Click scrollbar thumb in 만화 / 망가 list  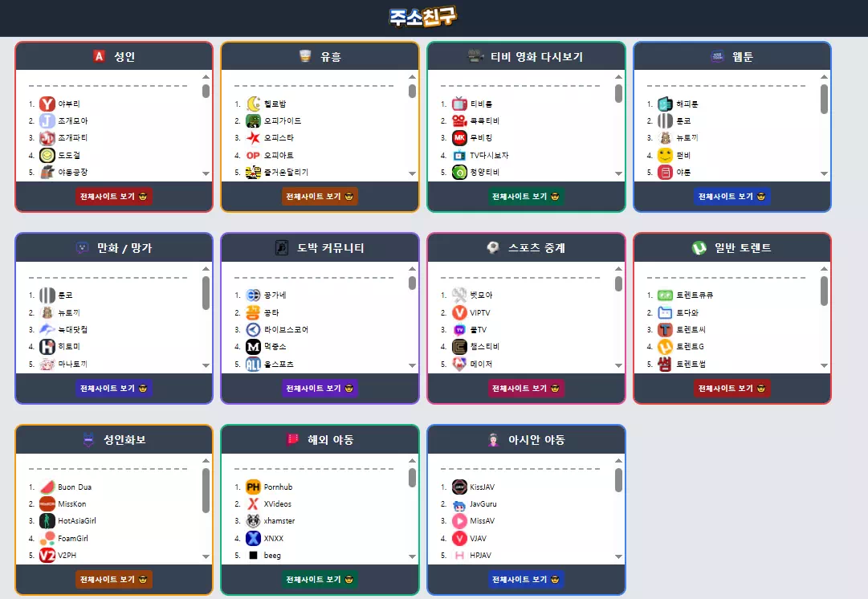tap(206, 293)
